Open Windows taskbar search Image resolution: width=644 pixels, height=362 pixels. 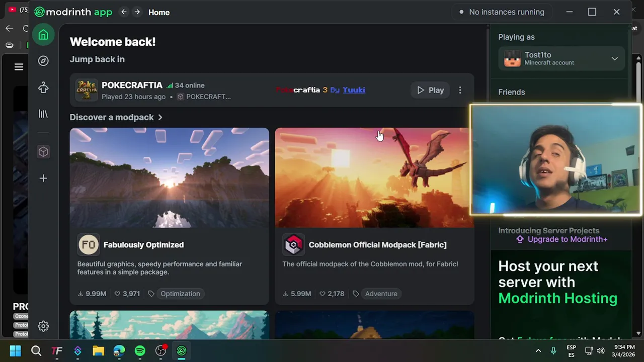pyautogui.click(x=36, y=350)
